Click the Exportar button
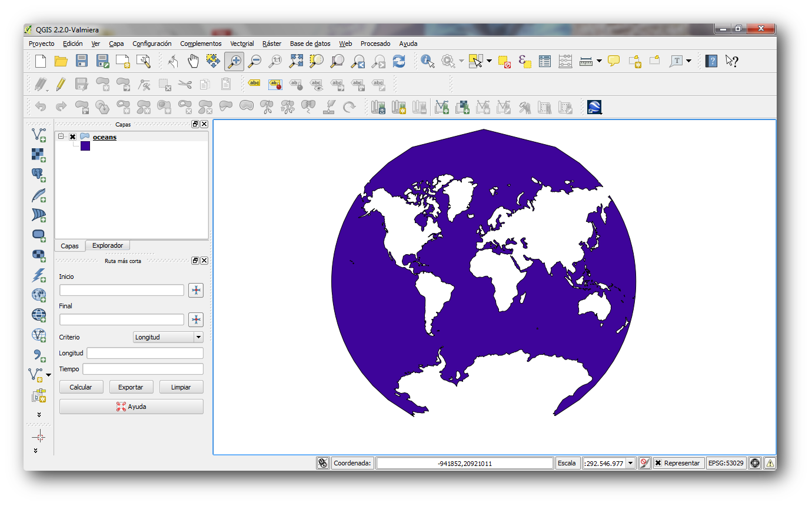This screenshot has width=812, height=506. (x=131, y=387)
